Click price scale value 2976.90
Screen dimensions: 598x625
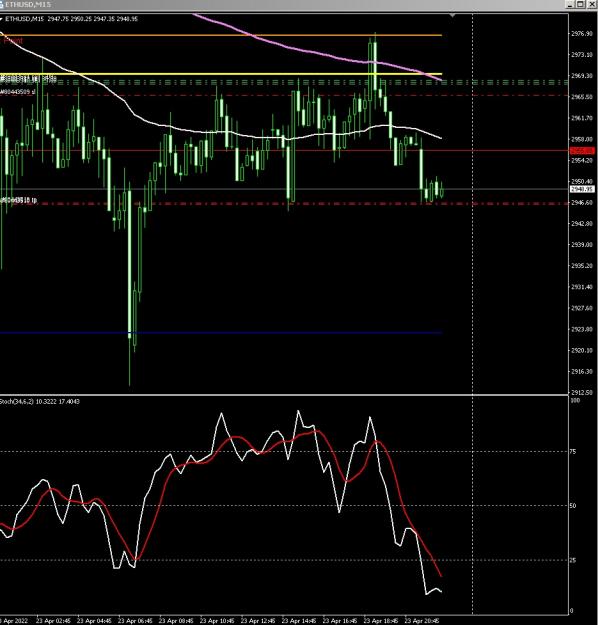(x=582, y=33)
